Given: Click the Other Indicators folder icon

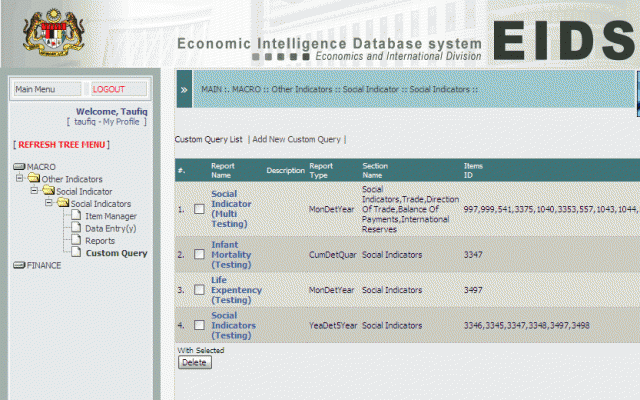Looking at the screenshot, I should coord(33,178).
